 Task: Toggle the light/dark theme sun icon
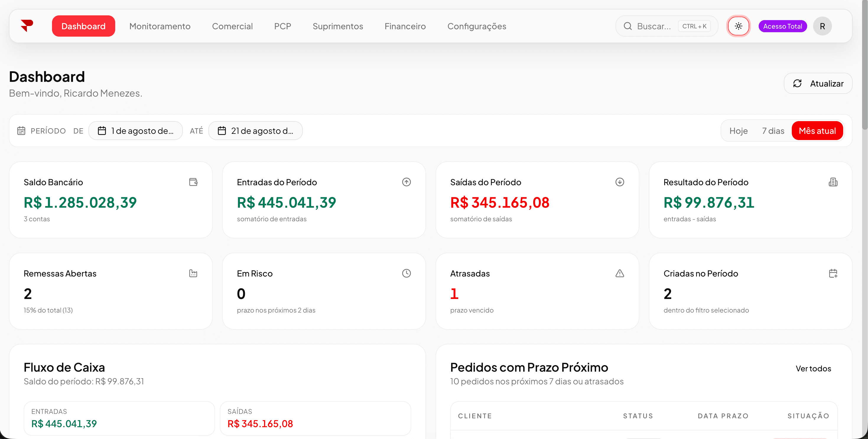pos(738,26)
